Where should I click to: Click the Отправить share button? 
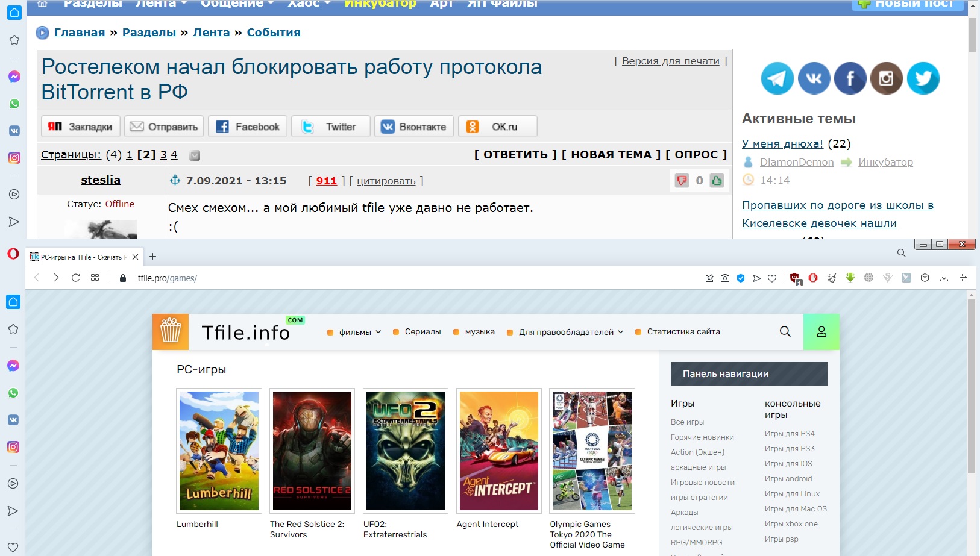[164, 127]
